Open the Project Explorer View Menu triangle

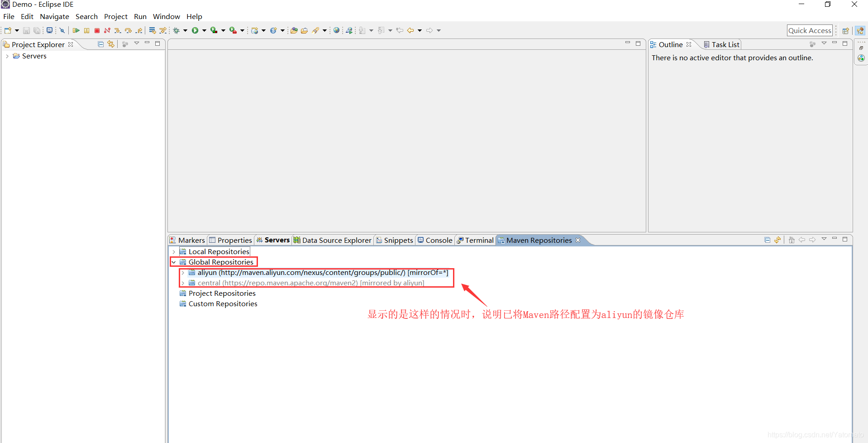pos(136,43)
